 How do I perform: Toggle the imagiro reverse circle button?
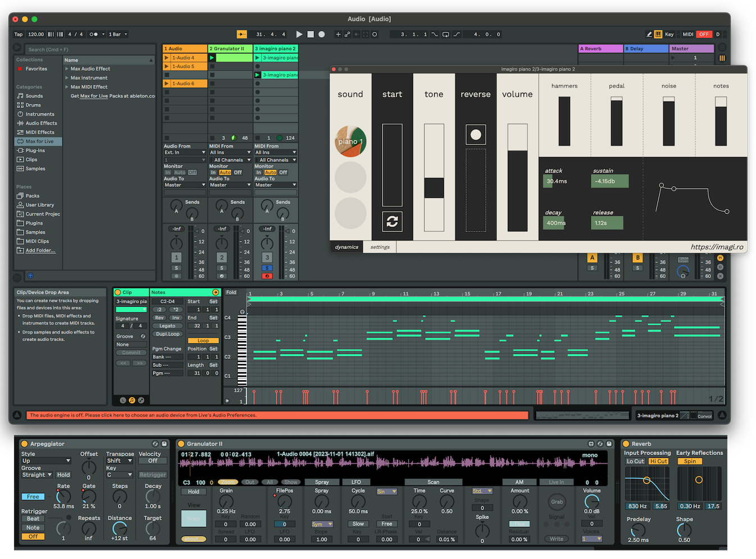pos(476,134)
